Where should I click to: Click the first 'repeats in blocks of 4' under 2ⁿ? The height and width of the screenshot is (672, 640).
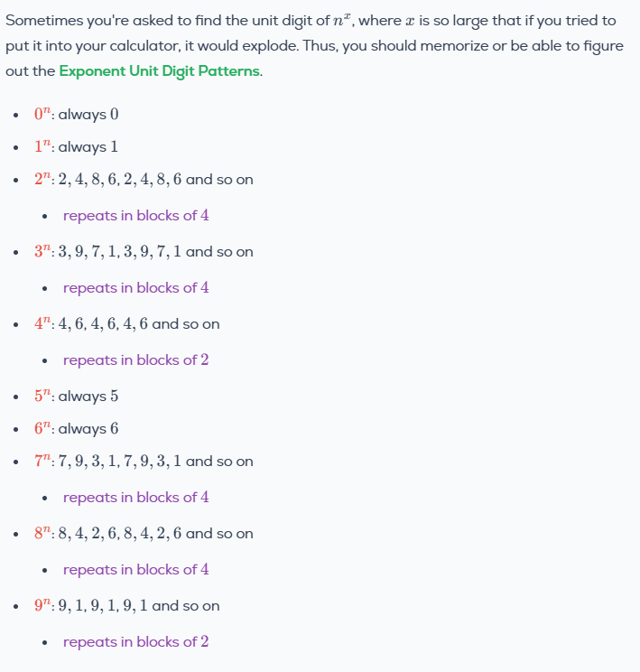[x=135, y=215]
